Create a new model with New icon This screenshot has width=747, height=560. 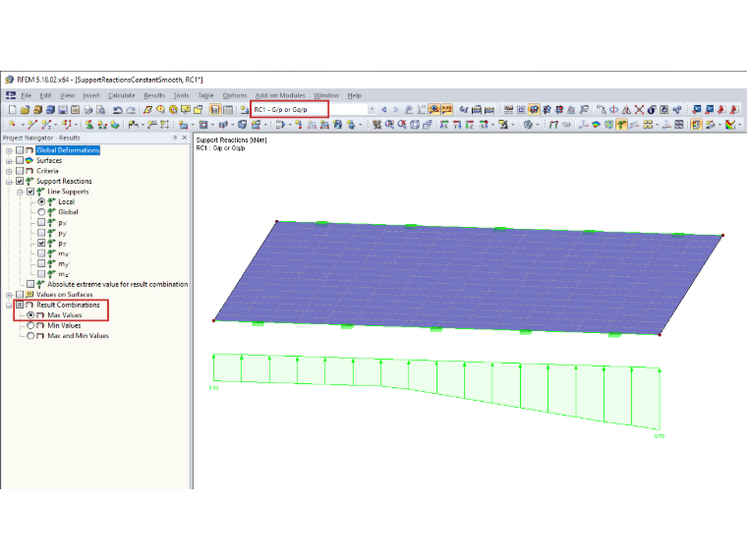click(x=13, y=110)
